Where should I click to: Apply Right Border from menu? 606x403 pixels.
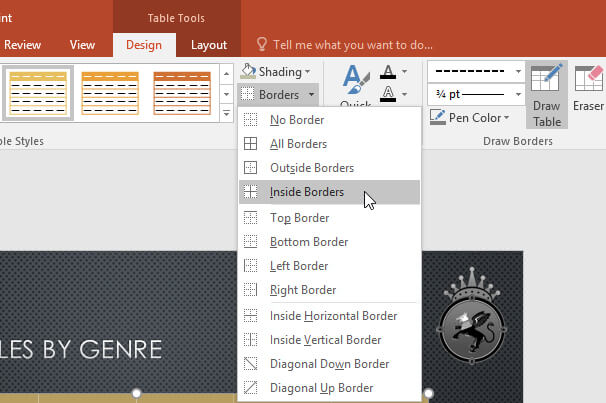[329, 290]
